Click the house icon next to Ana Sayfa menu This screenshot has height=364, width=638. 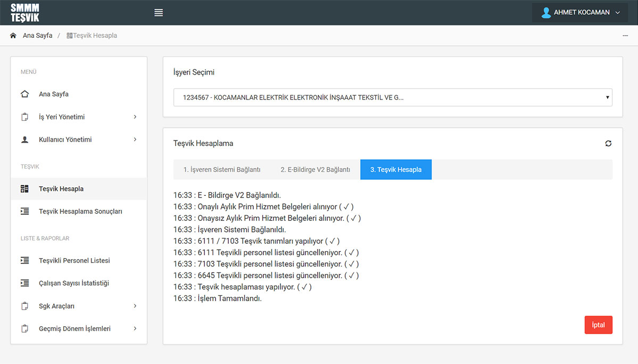click(24, 94)
